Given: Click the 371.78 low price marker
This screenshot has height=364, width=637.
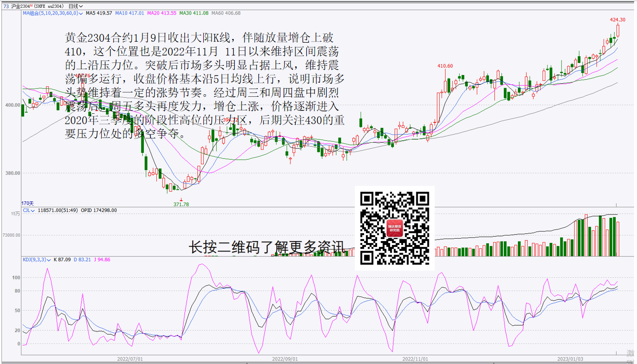Looking at the screenshot, I should point(181,204).
